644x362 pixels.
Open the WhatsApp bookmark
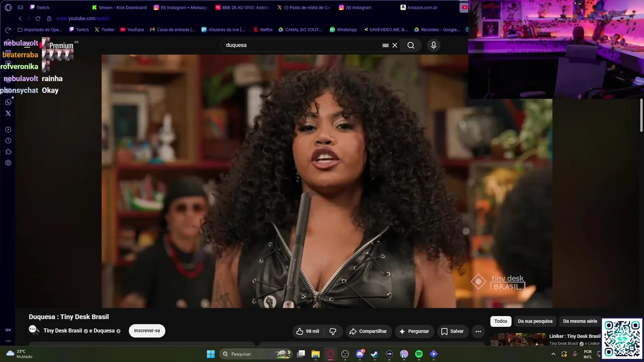pyautogui.click(x=343, y=30)
